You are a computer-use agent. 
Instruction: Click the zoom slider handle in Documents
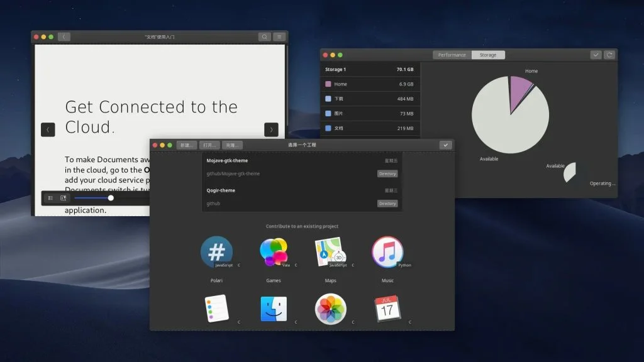(x=111, y=198)
